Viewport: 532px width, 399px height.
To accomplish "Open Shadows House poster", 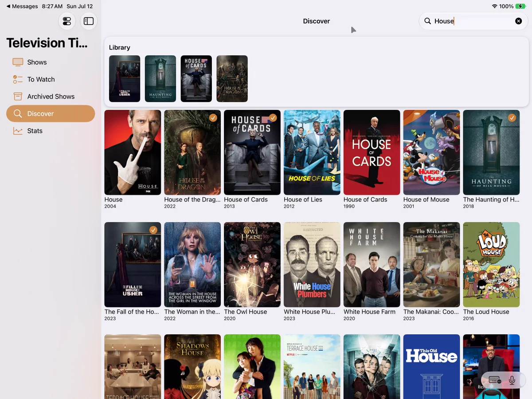I will click(192, 367).
